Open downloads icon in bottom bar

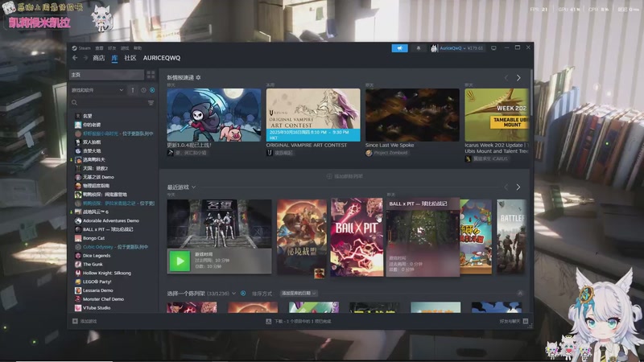[269, 321]
